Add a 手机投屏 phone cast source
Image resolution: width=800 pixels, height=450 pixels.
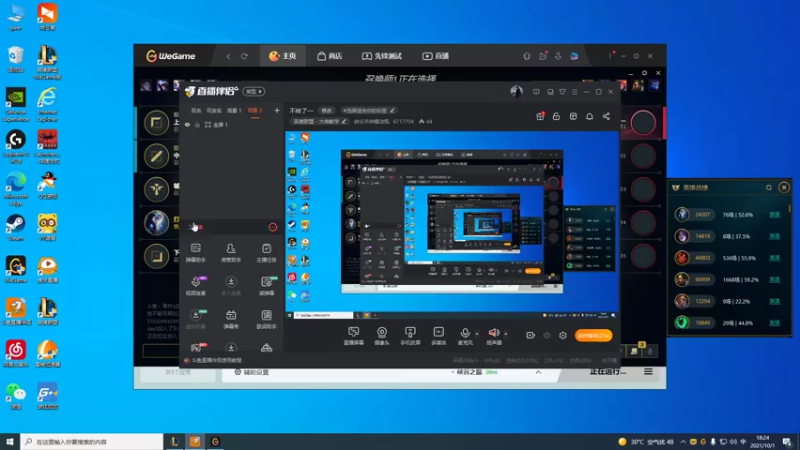(x=410, y=336)
